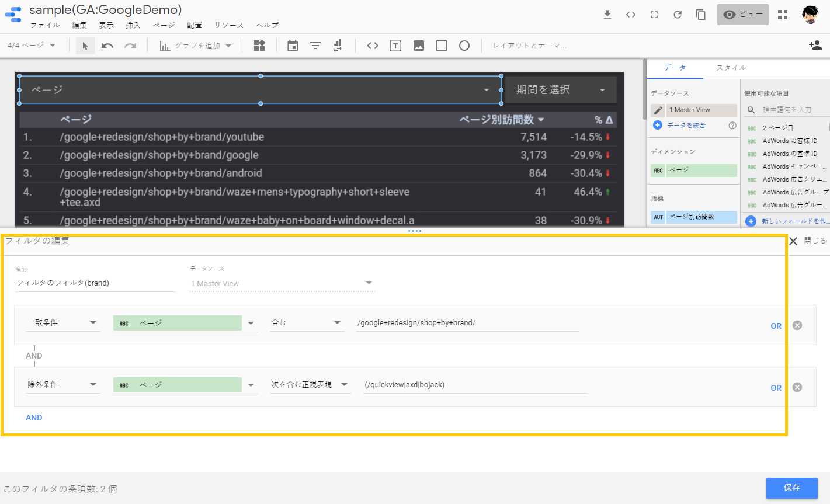Add another AND condition at bottom
Image resolution: width=830 pixels, height=504 pixels.
(34, 418)
